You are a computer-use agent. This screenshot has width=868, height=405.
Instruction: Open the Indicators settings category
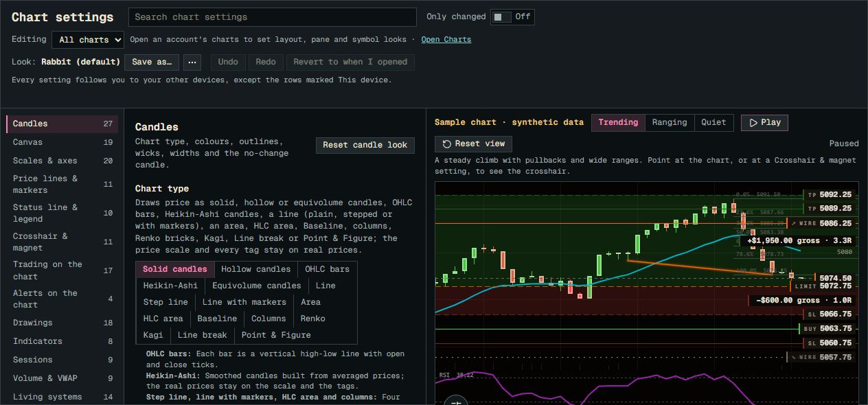pos(62,341)
